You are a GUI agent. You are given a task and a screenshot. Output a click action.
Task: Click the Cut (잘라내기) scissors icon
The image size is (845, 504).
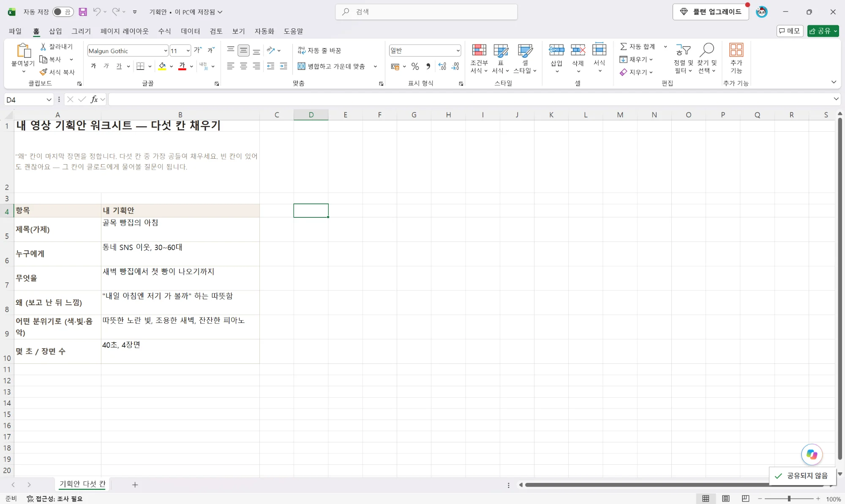(x=43, y=46)
